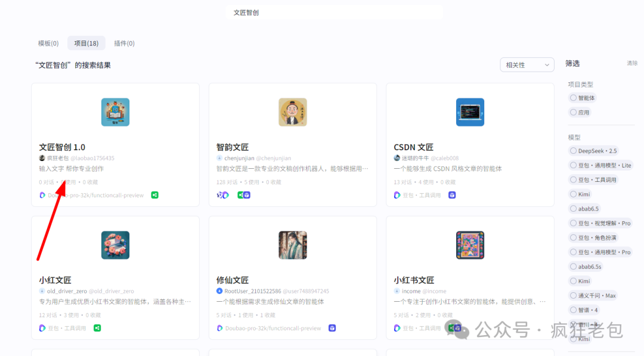Click Doubao-pro-32k/functioncall-preview label on 修仙文匠 card
Screen dimensions: 644x356
(x=273, y=328)
